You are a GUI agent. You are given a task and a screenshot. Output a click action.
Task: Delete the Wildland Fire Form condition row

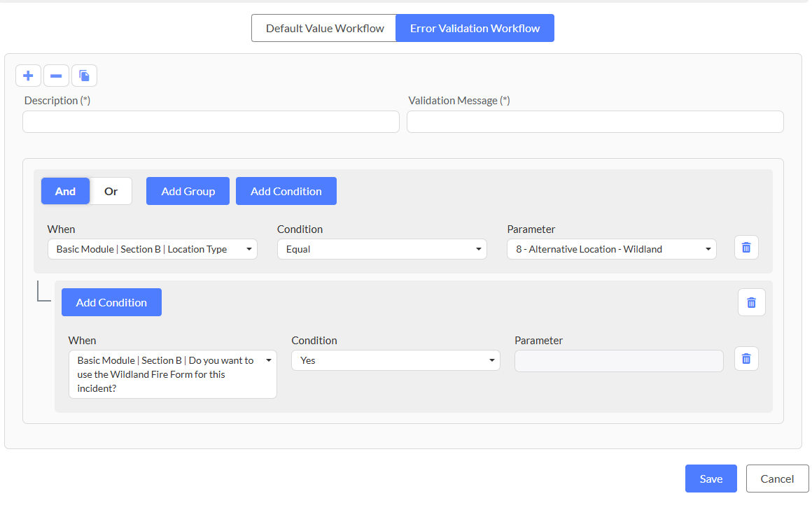point(745,359)
